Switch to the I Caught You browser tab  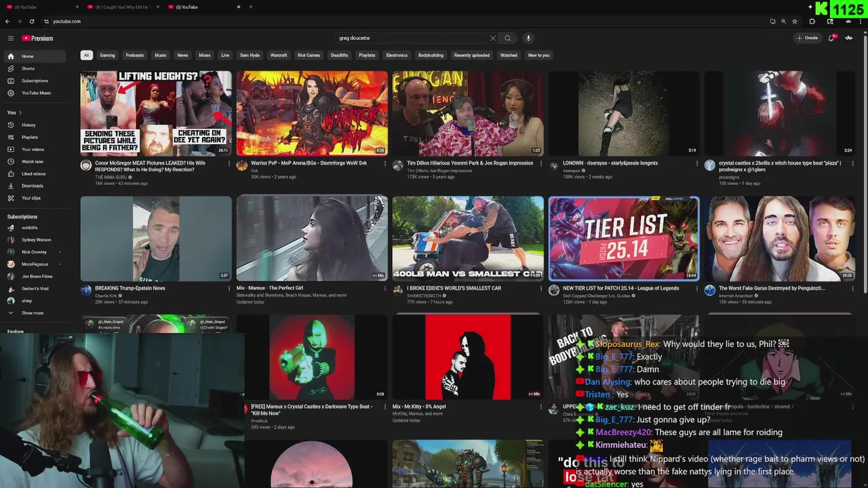[x=122, y=7]
